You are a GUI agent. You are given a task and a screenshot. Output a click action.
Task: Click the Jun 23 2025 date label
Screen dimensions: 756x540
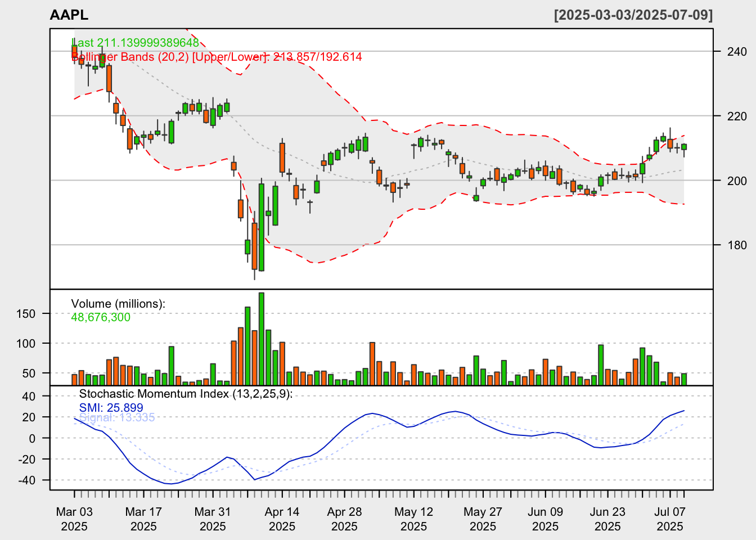click(607, 519)
